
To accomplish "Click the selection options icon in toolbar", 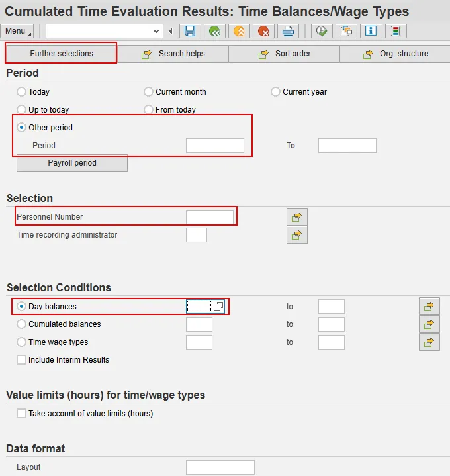I will pos(396,31).
